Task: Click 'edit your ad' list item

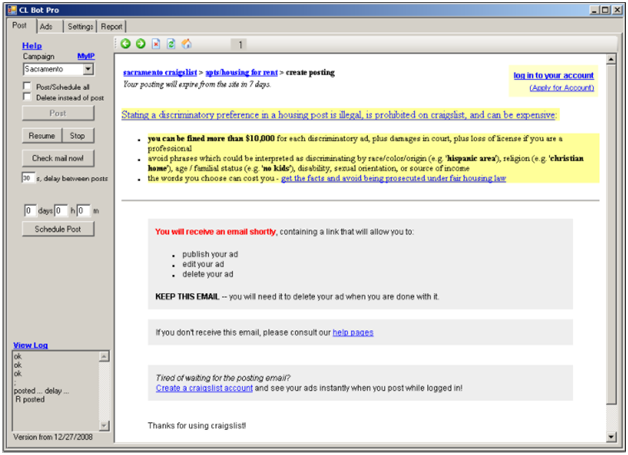Action: (203, 264)
